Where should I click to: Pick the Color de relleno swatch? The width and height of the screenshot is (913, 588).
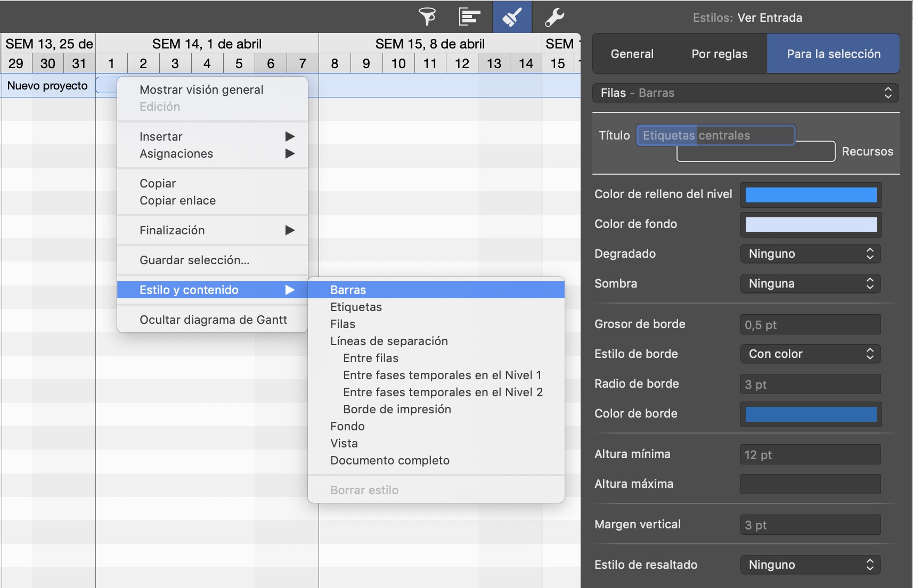810,195
